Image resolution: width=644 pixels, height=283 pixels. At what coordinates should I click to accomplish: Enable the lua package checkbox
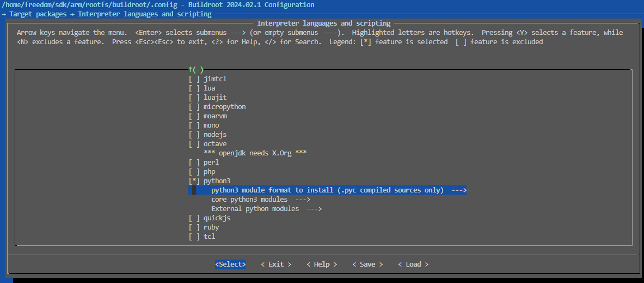194,88
